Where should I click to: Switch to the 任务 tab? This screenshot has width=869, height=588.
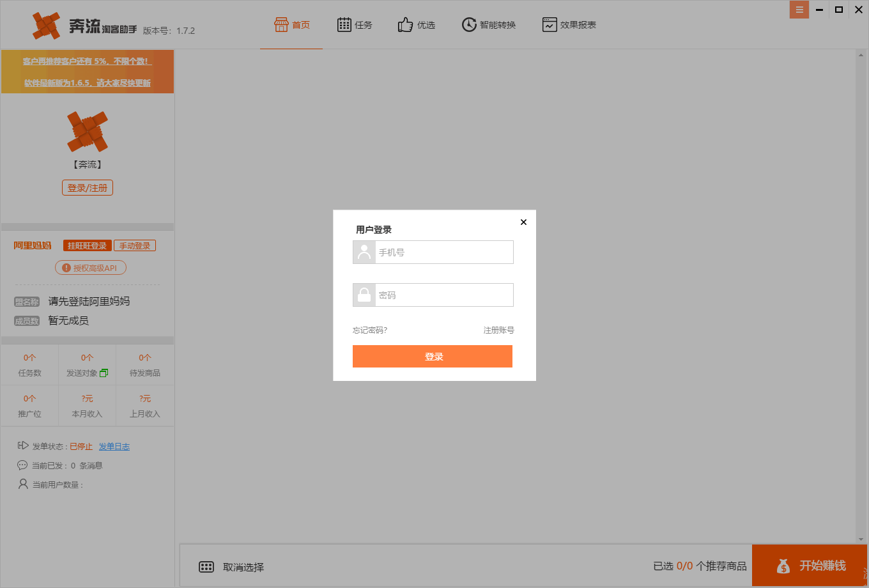coord(354,25)
